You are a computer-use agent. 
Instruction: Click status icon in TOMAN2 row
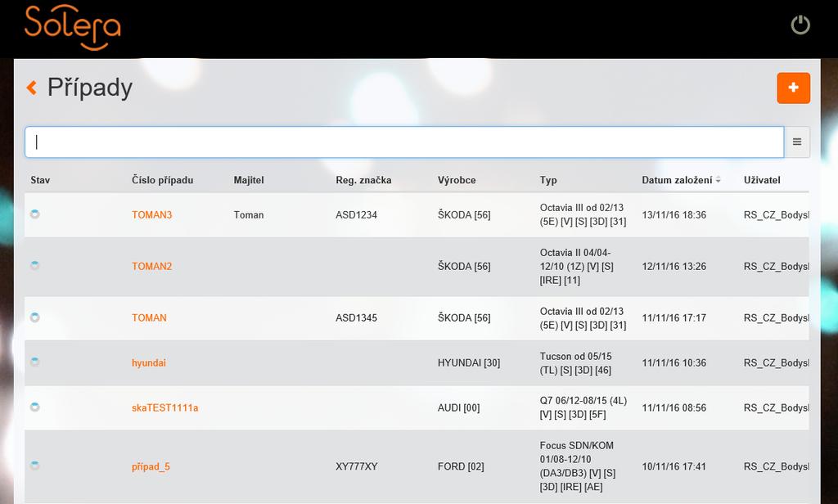pos(34,266)
